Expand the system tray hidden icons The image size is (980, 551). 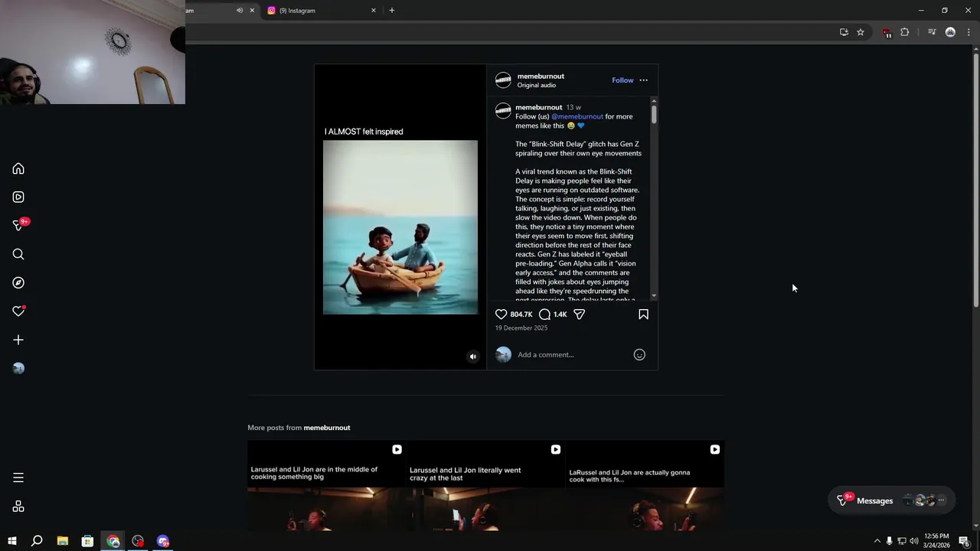[x=877, y=541]
